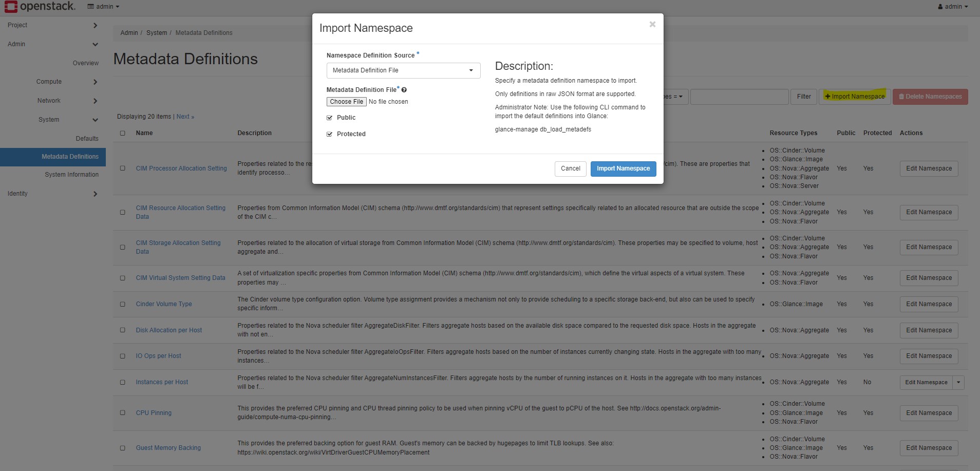Select the CIM Storage Allocation Setting Data checkbox

tap(123, 247)
